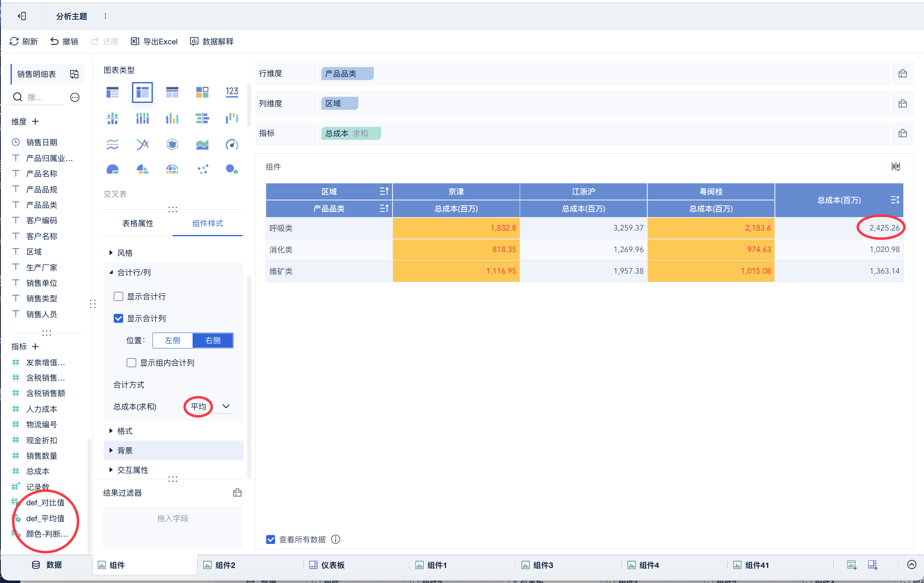The width and height of the screenshot is (924, 583).
Task: Click the orange 京津 呼吸类 cell 1,832.8
Action: tap(456, 228)
